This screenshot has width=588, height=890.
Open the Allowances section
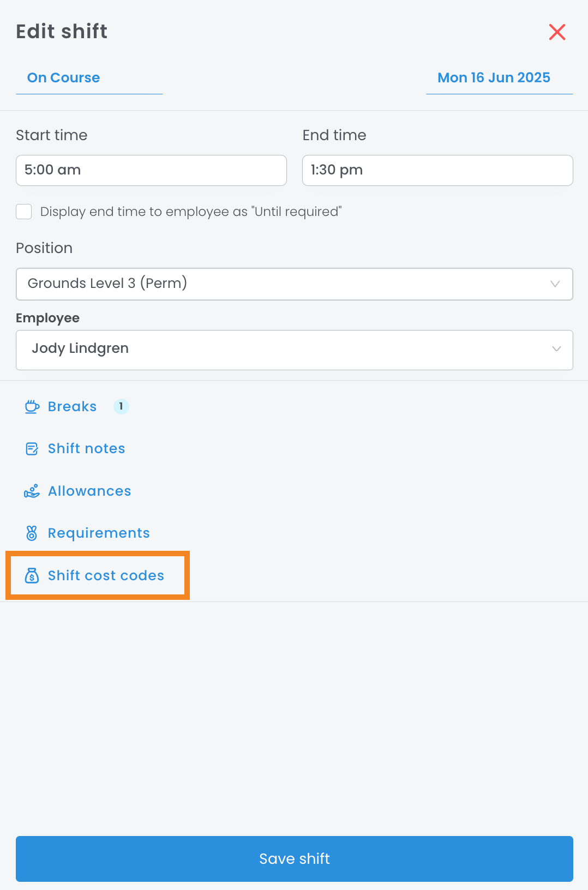coord(89,491)
